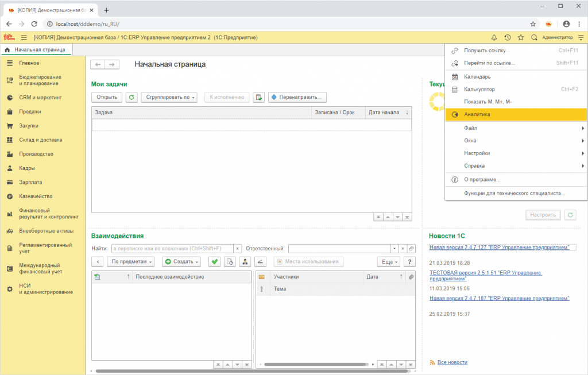Expand the По предметам dropdown
This screenshot has width=588, height=375.
coord(130,262)
